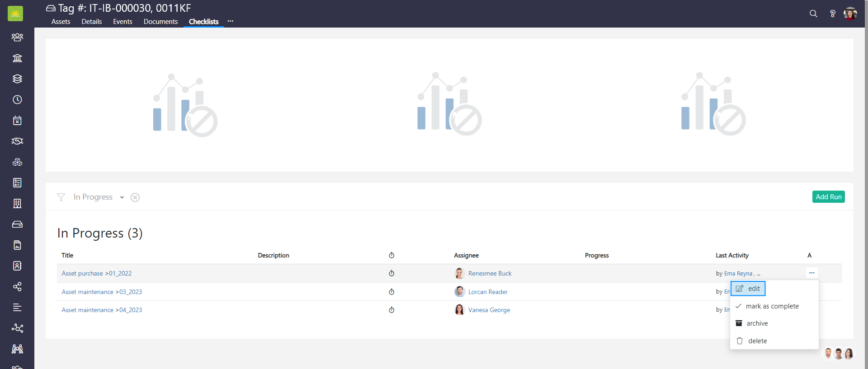Open Asset maintenance >03_2023 link
The image size is (868, 369).
tap(102, 292)
